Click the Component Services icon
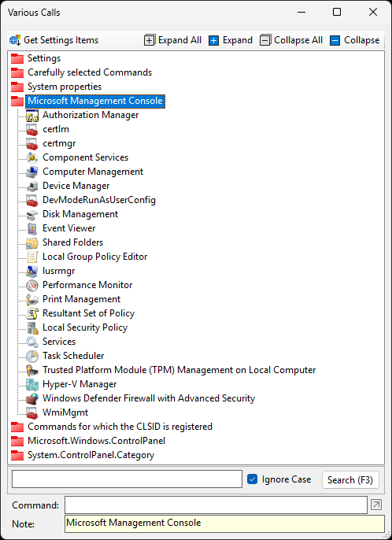Image resolution: width=392 pixels, height=540 pixels. 32,157
